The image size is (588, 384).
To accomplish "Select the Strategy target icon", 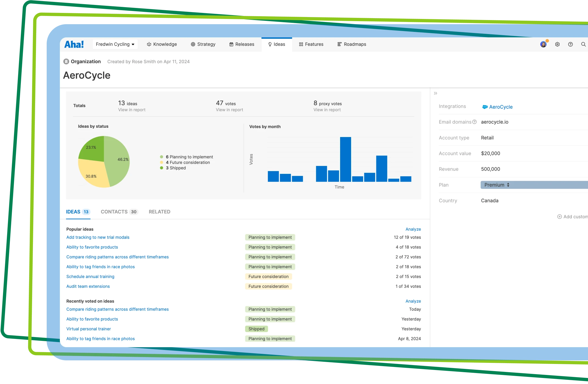I will [x=193, y=44].
